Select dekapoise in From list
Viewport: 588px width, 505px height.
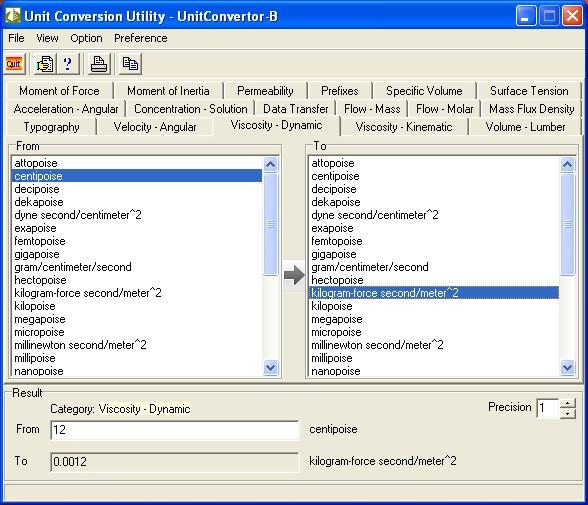tap(136, 202)
